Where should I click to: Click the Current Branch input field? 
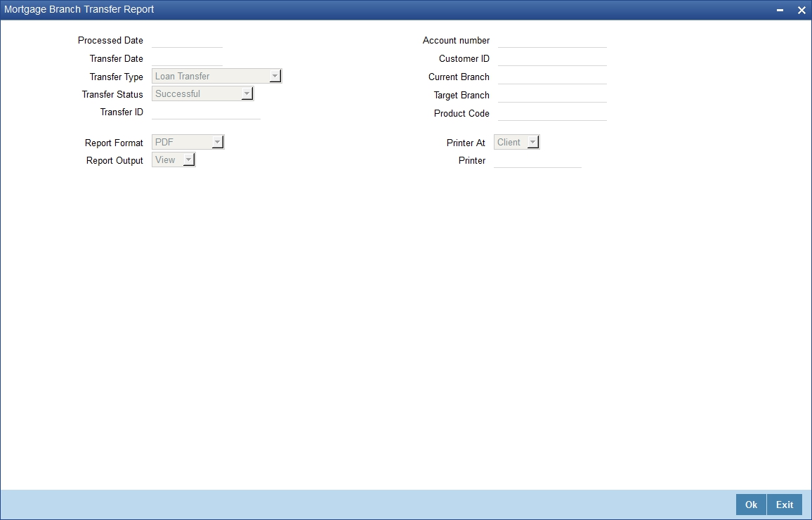(552, 77)
